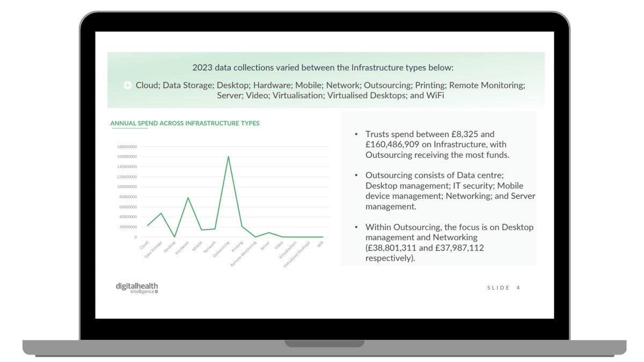Click the 'Within Outsourcing, the focus is on Desktop' line
Screen dimensions: 644x362
450,227
